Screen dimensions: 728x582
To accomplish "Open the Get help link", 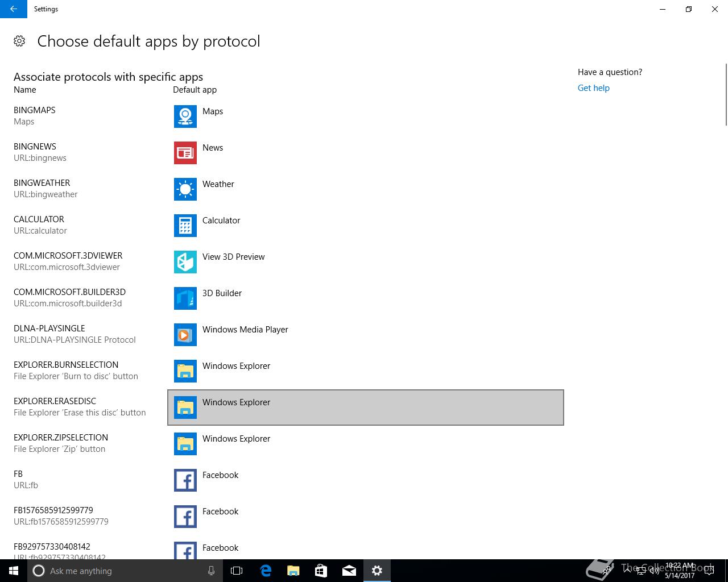I will pos(593,88).
